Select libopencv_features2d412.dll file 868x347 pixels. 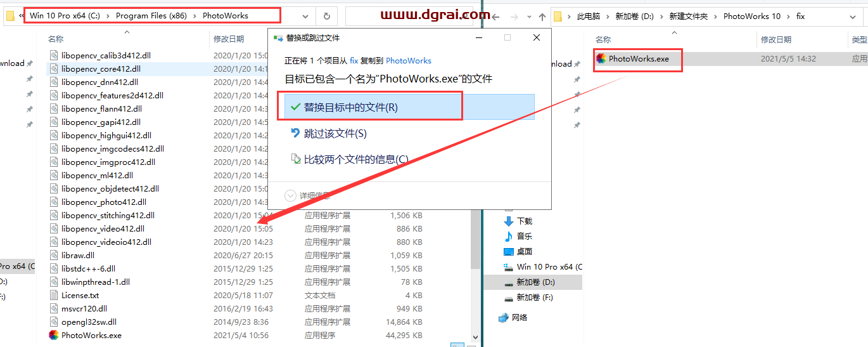click(112, 95)
